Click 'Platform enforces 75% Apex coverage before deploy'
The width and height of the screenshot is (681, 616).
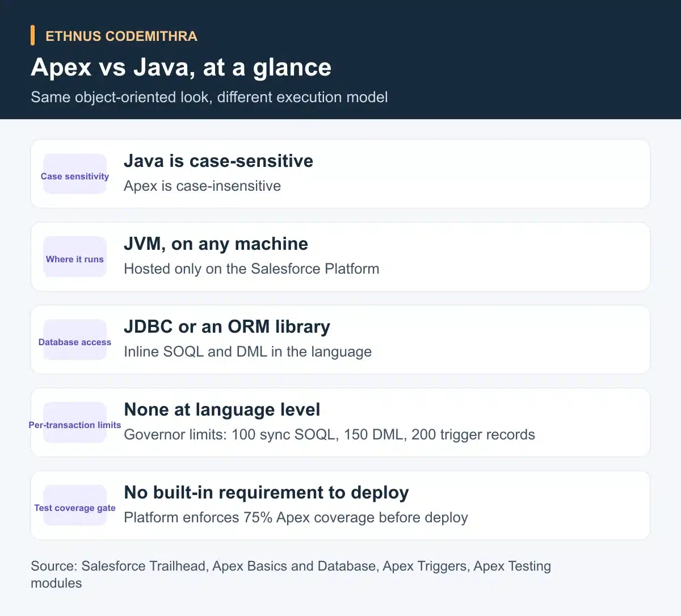coord(296,518)
